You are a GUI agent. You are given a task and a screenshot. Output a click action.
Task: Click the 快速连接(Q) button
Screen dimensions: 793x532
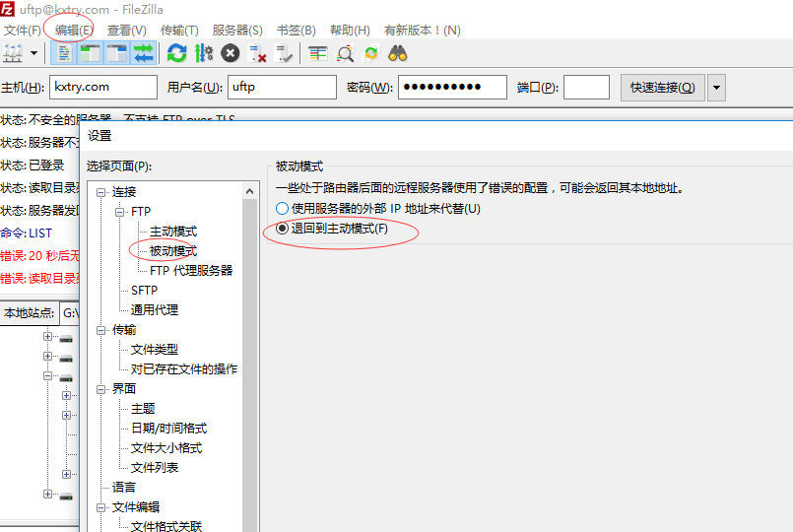tap(663, 88)
